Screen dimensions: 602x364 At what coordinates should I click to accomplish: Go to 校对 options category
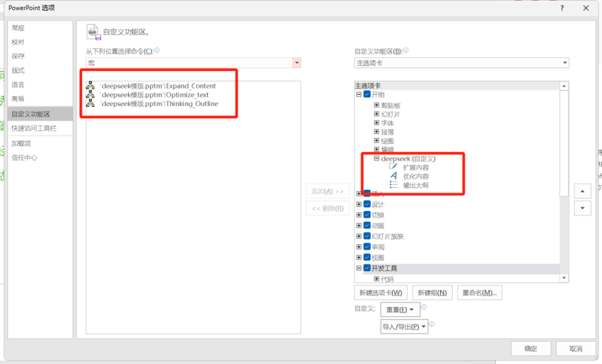40,42
